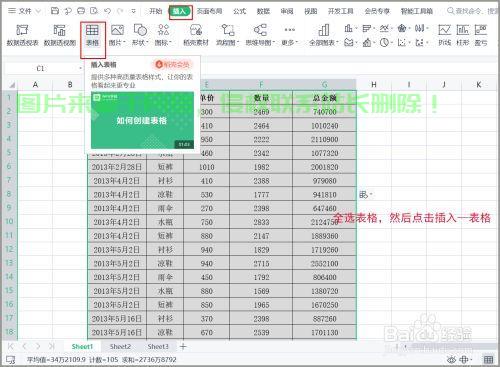Switch to the Sheet3 tab
Viewport: 500px width, 367px height.
pyautogui.click(x=158, y=347)
